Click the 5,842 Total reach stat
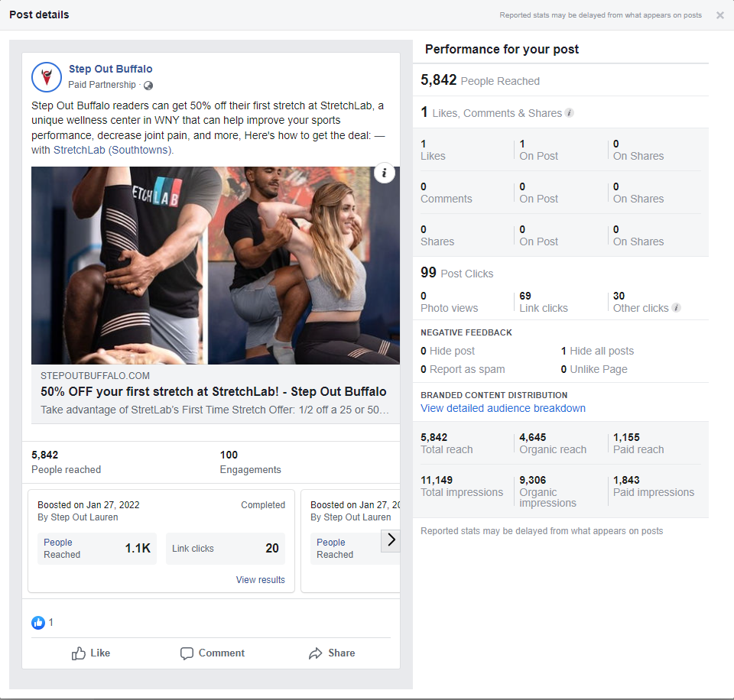The height and width of the screenshot is (700, 734). coord(447,443)
